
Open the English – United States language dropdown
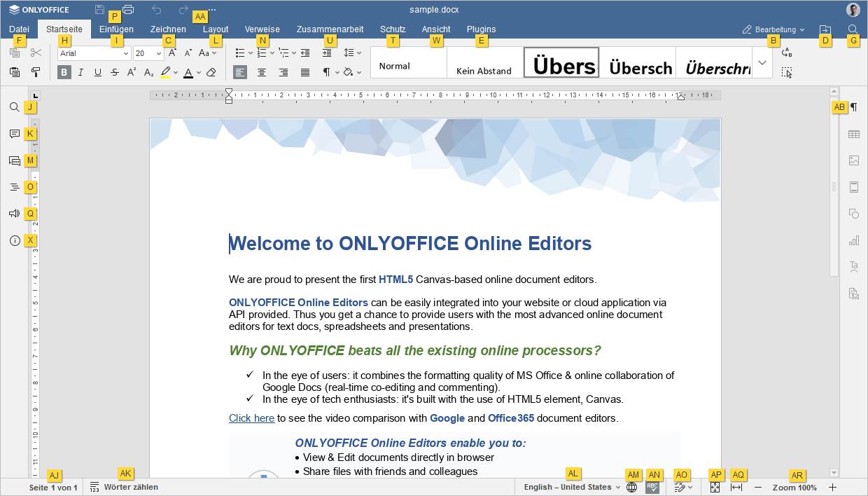572,488
